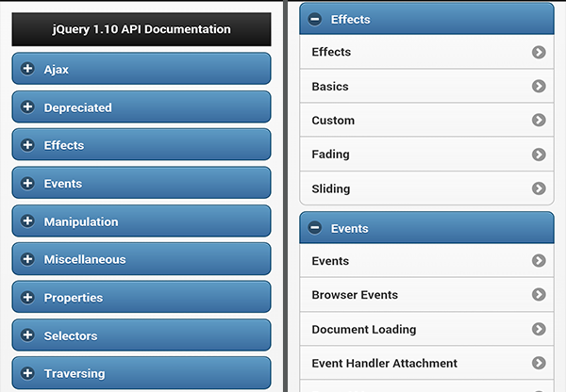This screenshot has width=566, height=392.
Task: Click the arrow icon on Browser Events row
Action: click(x=539, y=295)
